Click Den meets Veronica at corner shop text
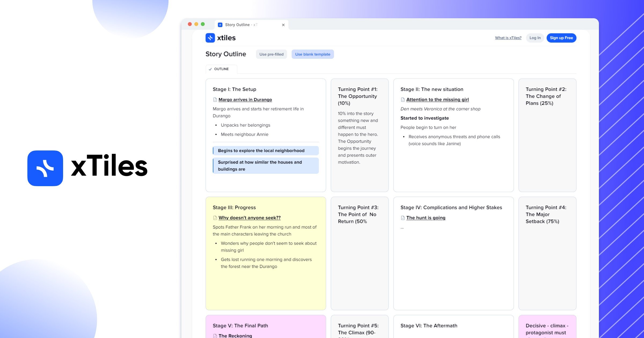 click(x=440, y=109)
